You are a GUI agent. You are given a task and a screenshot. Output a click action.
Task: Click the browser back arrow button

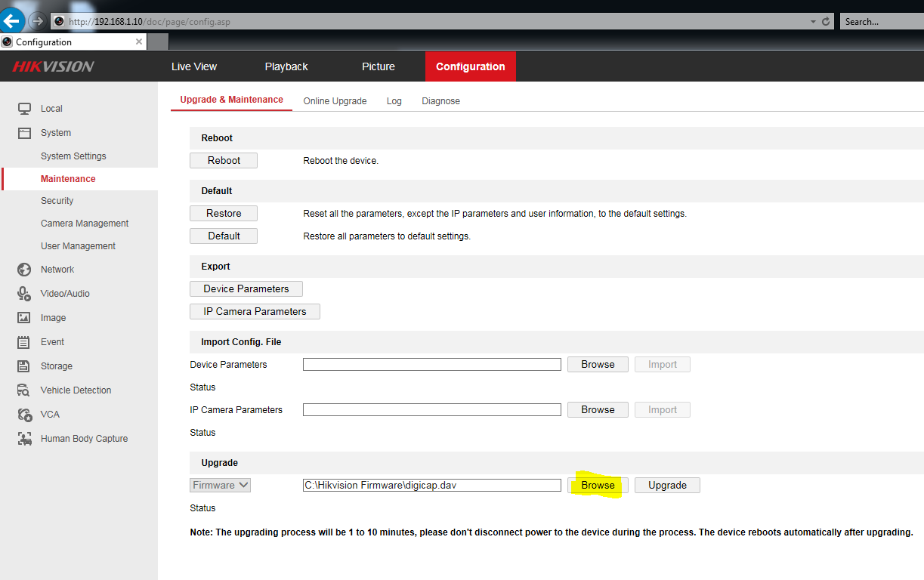(12, 20)
